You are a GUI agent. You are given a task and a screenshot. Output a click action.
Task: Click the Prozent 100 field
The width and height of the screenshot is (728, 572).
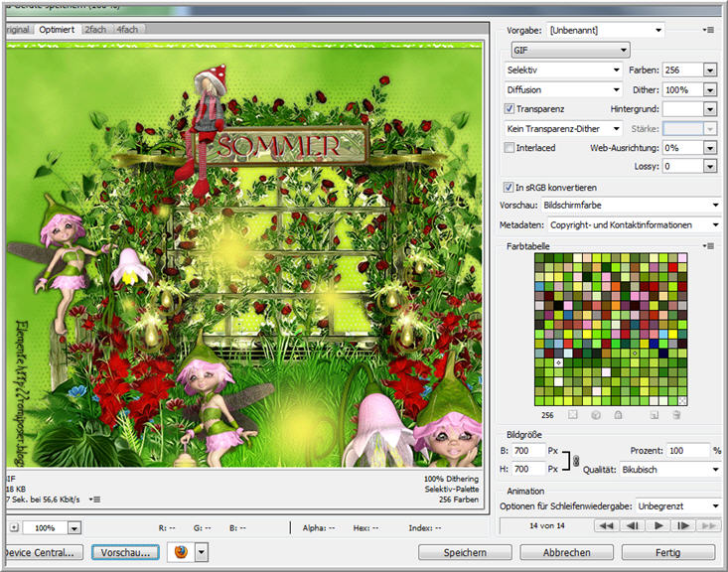(688, 451)
